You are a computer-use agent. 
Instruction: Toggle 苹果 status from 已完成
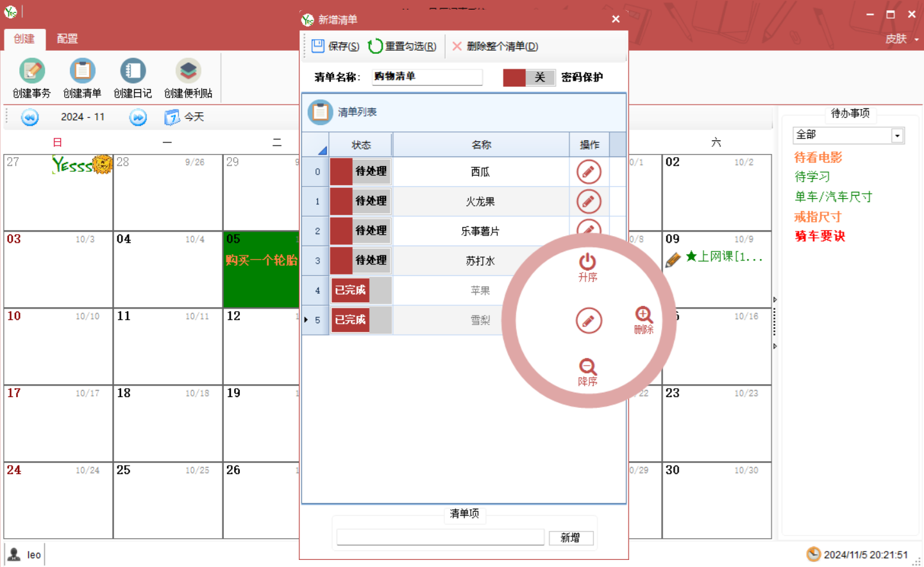click(x=360, y=291)
